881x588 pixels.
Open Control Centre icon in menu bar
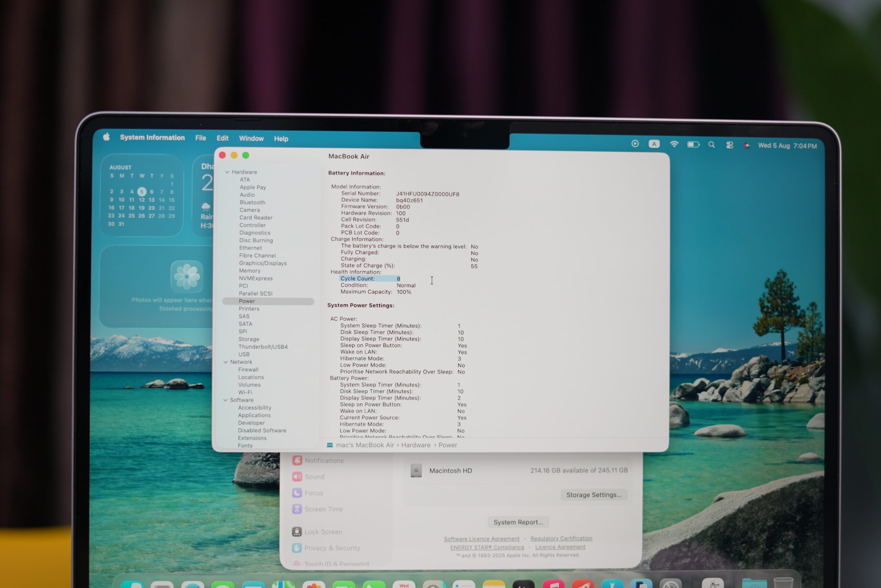click(730, 145)
